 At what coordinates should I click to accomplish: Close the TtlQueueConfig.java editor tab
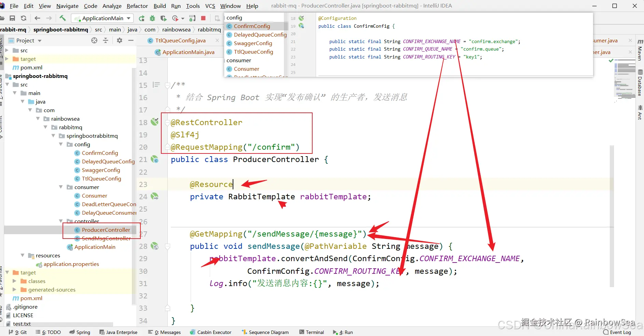coord(217,40)
